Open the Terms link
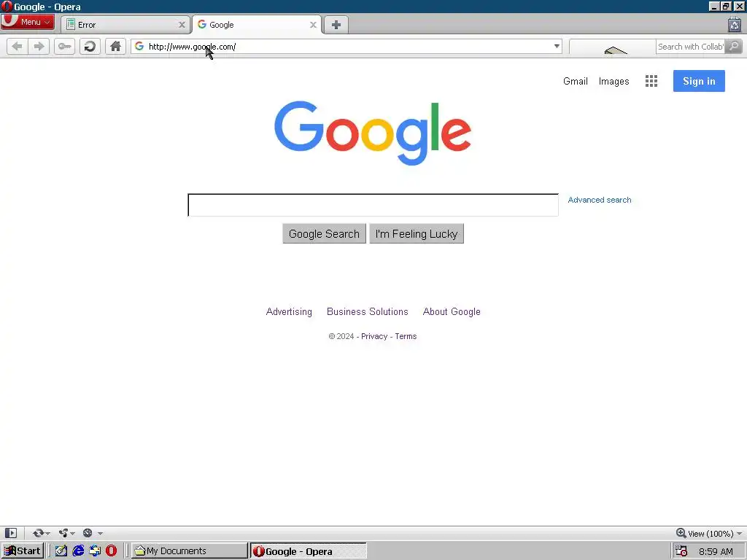Viewport: 747px width, 560px height. [406, 336]
